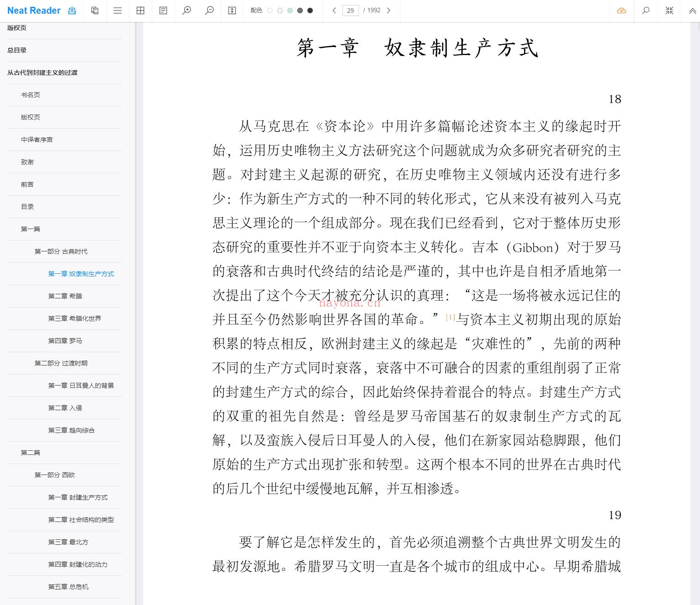Open 第一部分 西欧 entry
This screenshot has width=700, height=605.
pos(55,475)
